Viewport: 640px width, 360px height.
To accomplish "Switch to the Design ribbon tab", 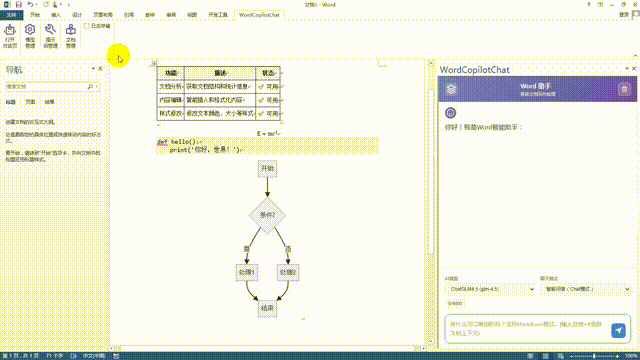I will coord(77,15).
